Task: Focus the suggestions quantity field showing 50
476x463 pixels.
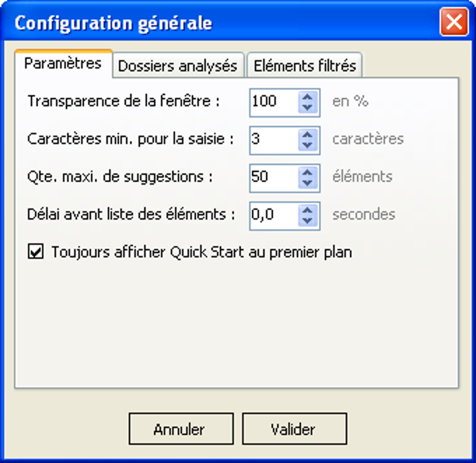Action: (x=274, y=178)
